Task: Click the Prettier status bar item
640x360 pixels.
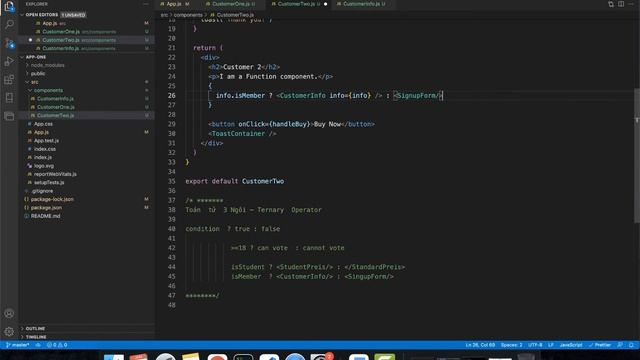Action: click(x=600, y=345)
